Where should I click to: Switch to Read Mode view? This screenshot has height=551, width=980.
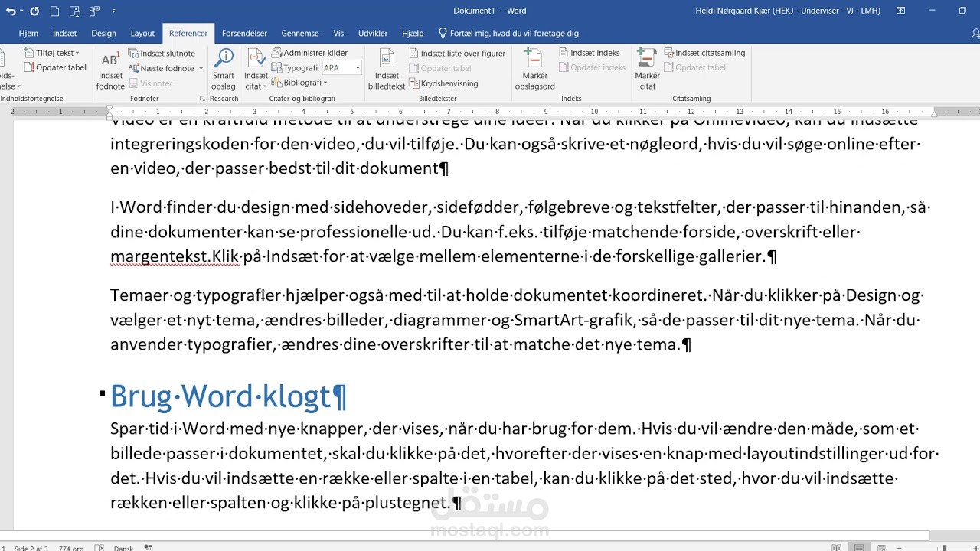click(x=836, y=548)
